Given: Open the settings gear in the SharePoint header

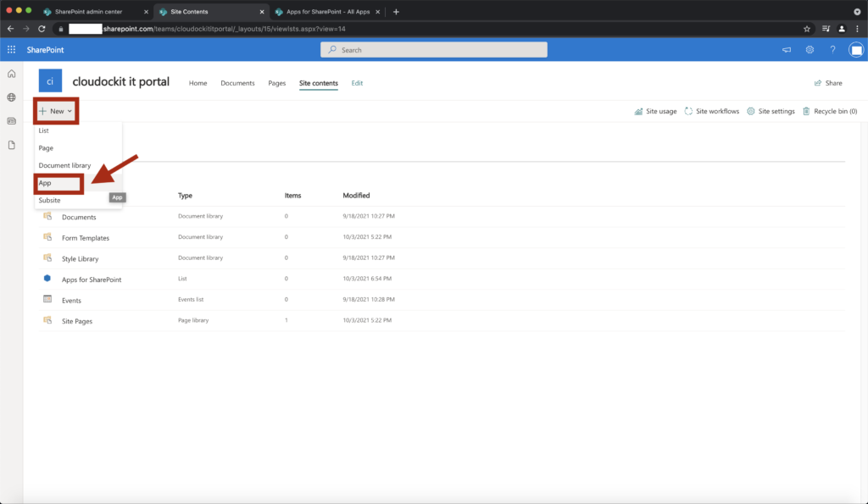Looking at the screenshot, I should click(x=810, y=50).
